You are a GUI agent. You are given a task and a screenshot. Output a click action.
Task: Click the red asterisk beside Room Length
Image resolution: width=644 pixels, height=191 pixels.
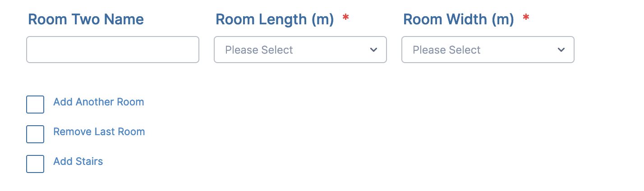tap(346, 18)
